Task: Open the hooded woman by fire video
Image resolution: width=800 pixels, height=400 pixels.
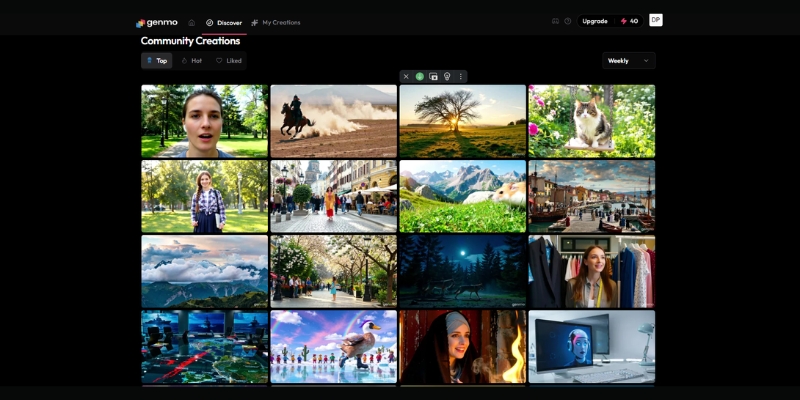Action: tap(463, 346)
